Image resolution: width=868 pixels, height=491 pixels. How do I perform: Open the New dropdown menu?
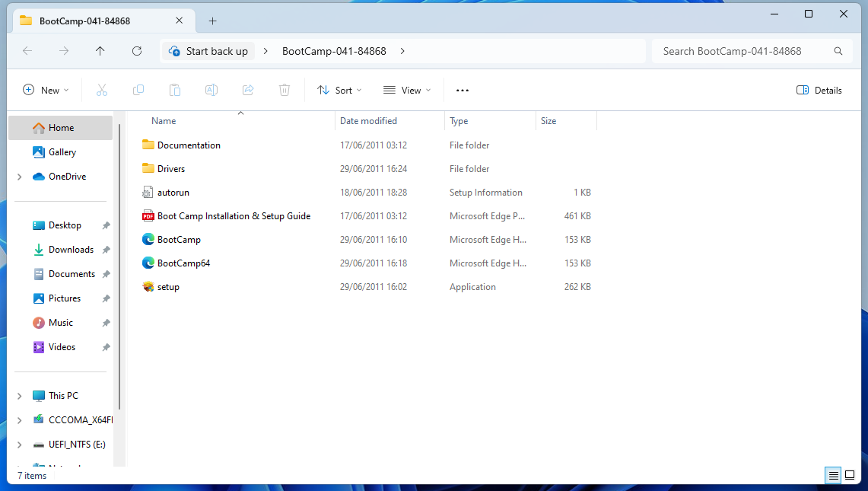tap(46, 91)
